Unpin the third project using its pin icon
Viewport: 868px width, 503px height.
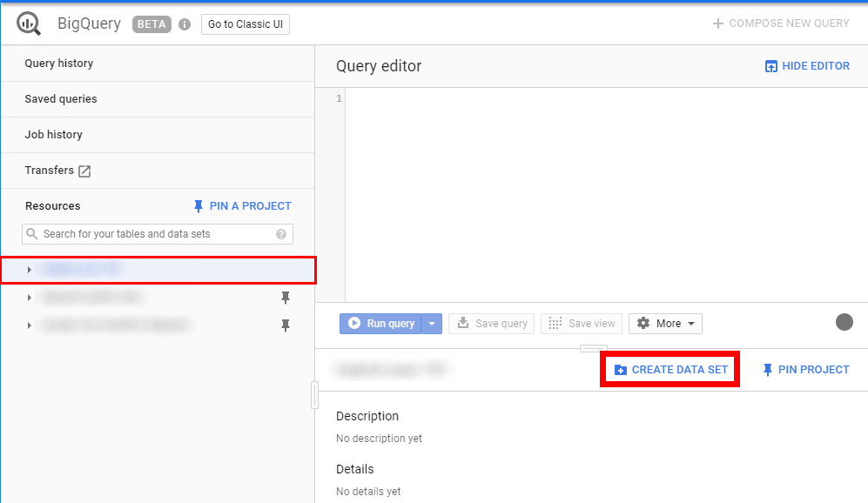click(286, 325)
